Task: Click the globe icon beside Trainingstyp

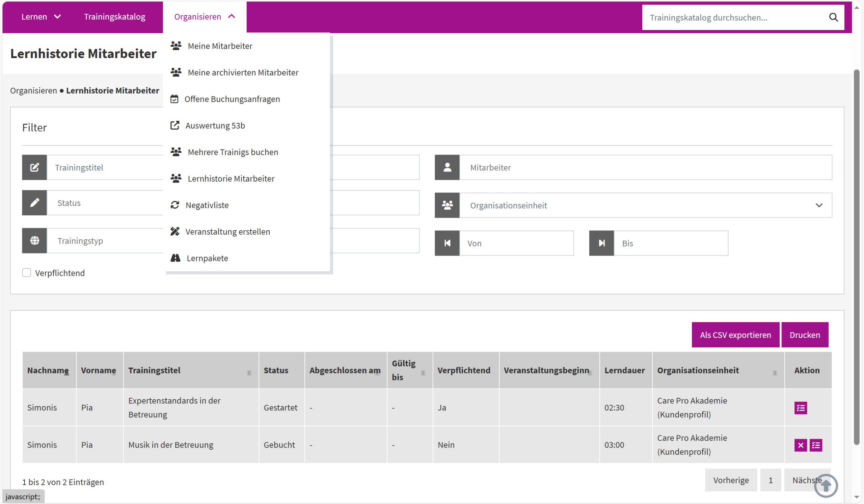Action: click(34, 241)
